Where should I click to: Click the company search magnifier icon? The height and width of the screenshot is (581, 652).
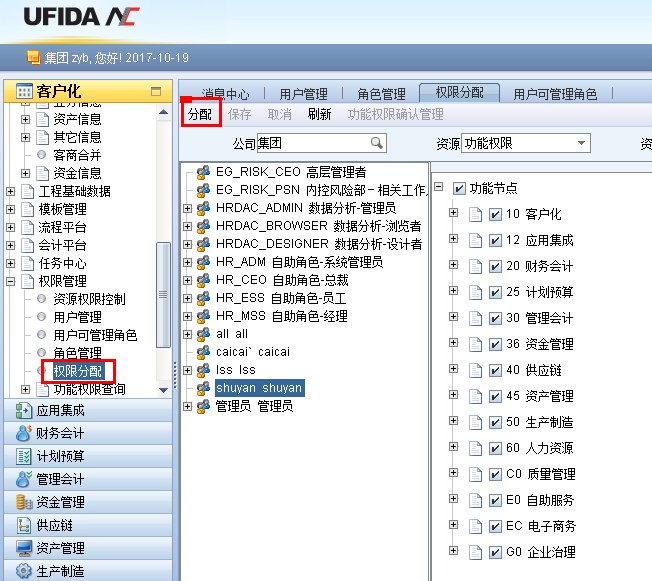tap(377, 143)
